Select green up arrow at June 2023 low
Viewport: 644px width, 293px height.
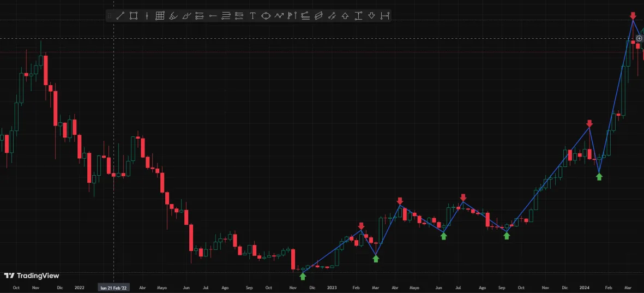[x=443, y=236]
